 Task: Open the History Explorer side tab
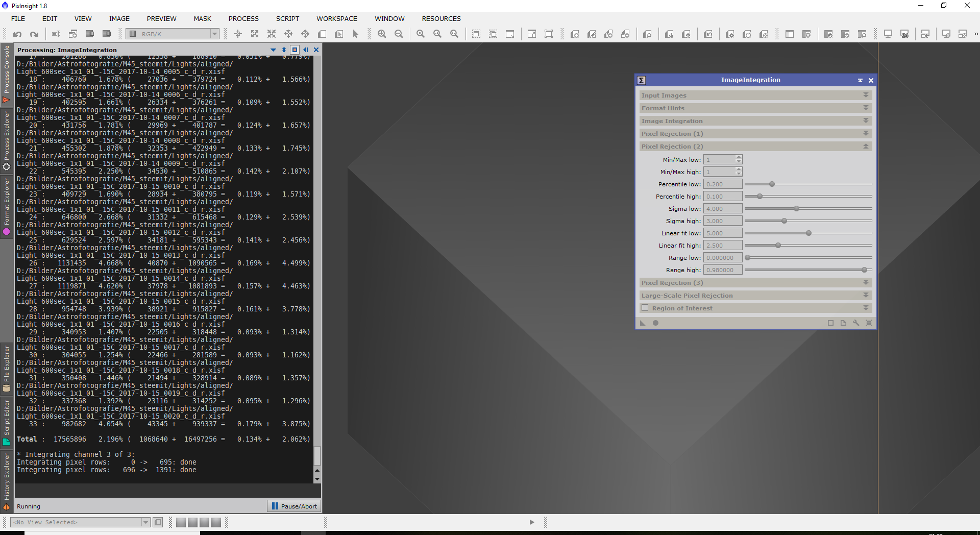point(7,481)
